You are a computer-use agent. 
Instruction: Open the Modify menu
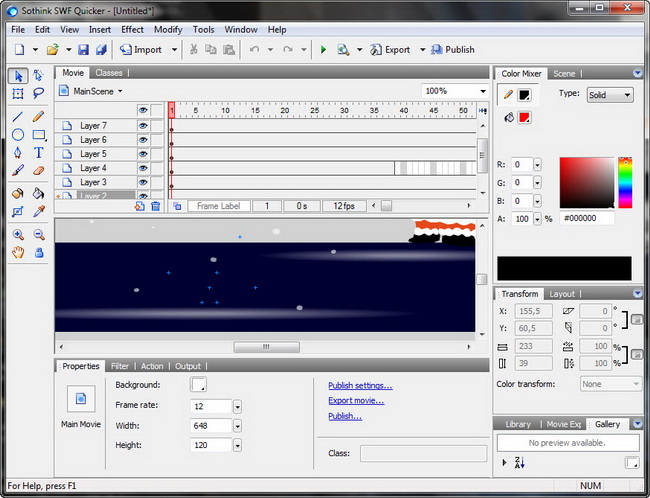pyautogui.click(x=168, y=30)
